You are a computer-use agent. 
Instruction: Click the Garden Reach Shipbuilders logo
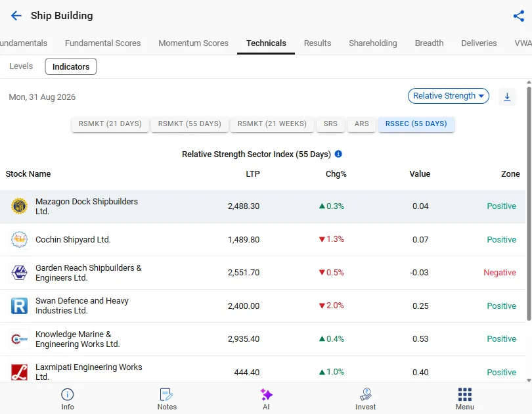[19, 273]
